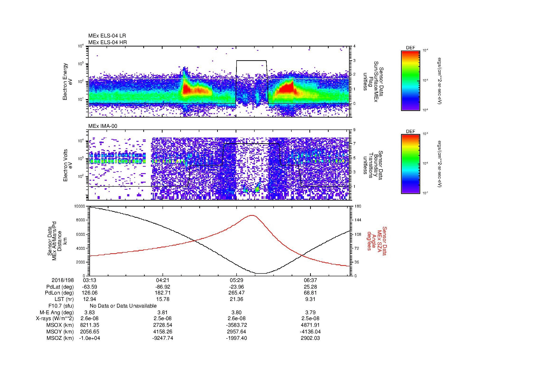This screenshot has width=555, height=392.
Task: Click the LST value '9.31'
Action: tap(310, 299)
